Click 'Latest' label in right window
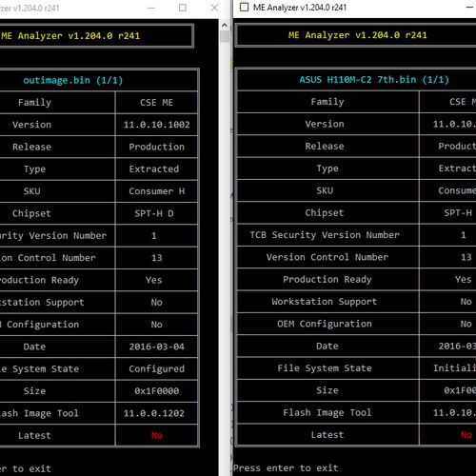This screenshot has width=476, height=476. tap(327, 435)
